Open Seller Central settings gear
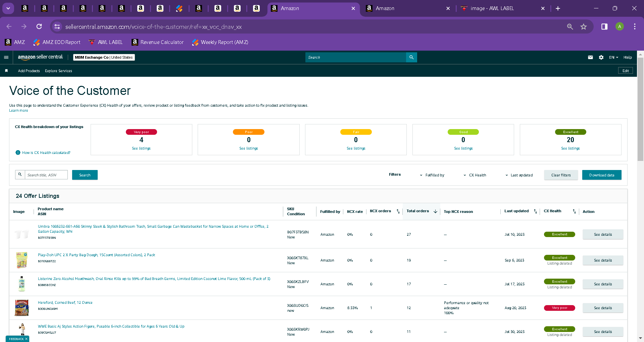Screen dimensions: 644x342 (x=601, y=57)
